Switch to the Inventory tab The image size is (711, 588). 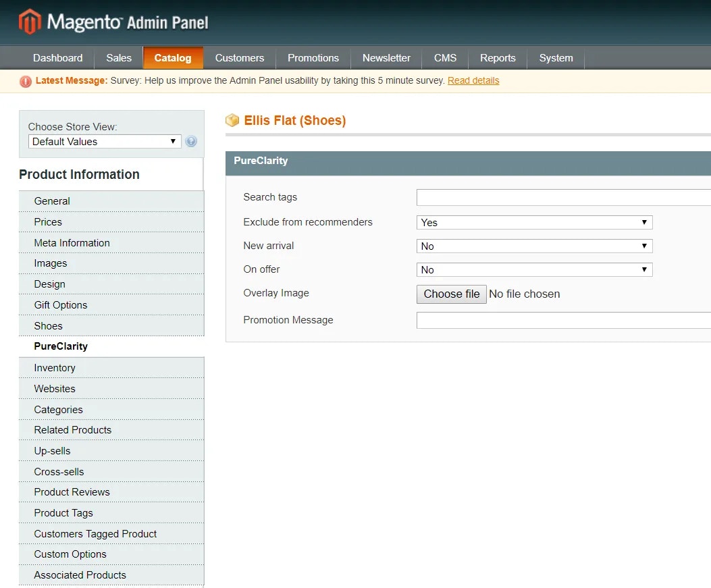click(x=111, y=368)
